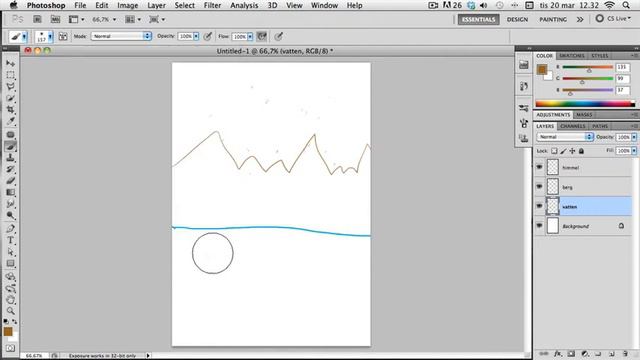
Task: Create a new layer icon
Action: click(612, 353)
